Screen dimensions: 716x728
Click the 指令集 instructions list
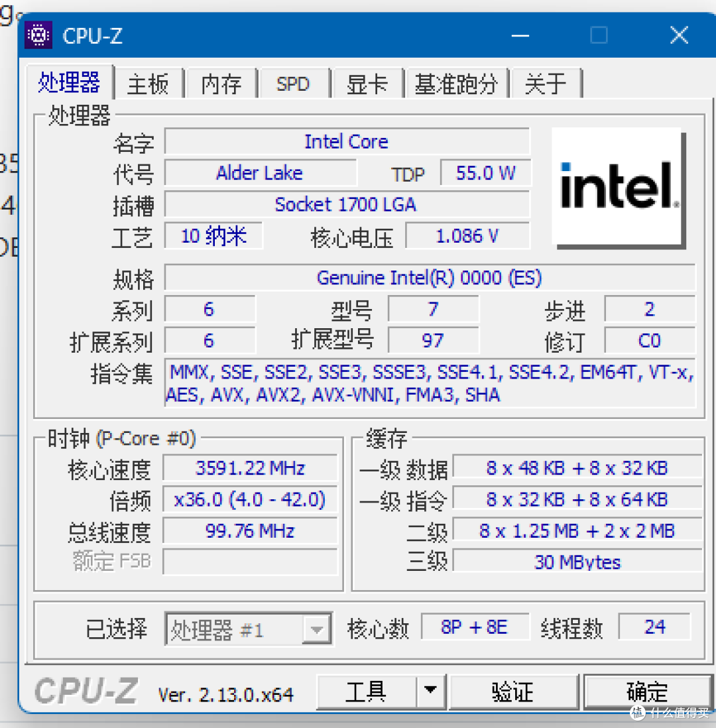coord(430,383)
